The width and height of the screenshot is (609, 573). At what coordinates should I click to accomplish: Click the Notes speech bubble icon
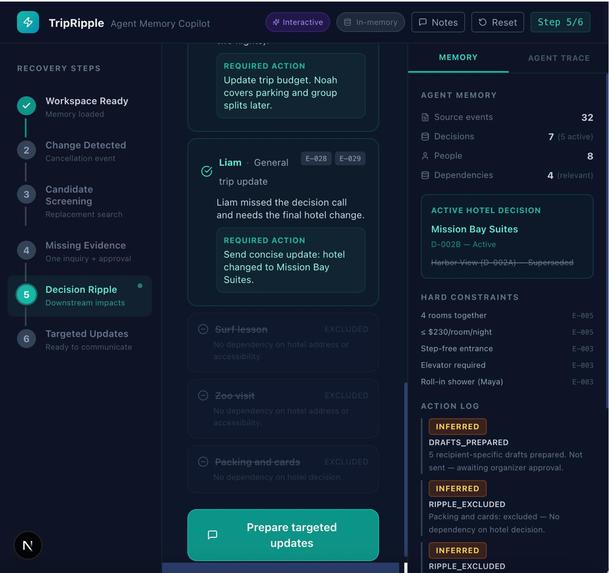(422, 22)
